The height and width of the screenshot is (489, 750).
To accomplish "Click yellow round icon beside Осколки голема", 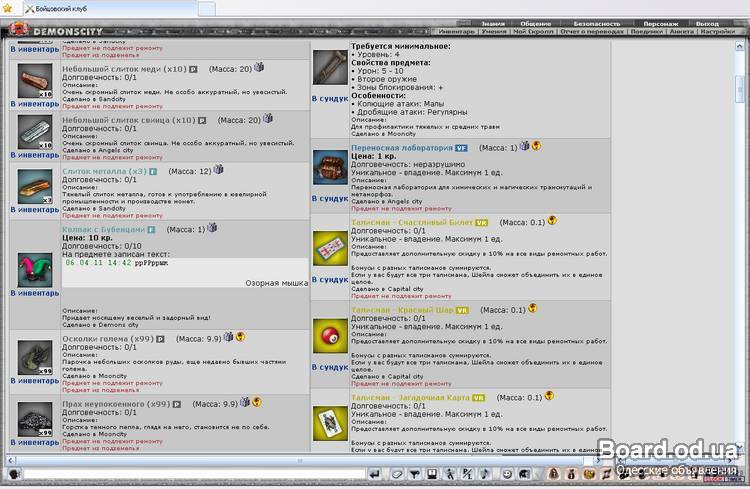I will click(241, 336).
